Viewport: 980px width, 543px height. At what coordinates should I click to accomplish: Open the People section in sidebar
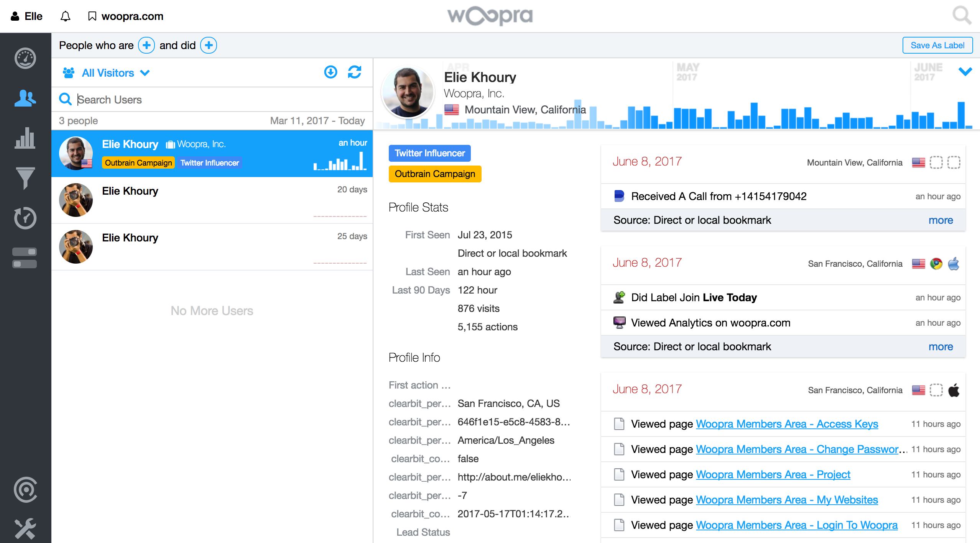(25, 98)
